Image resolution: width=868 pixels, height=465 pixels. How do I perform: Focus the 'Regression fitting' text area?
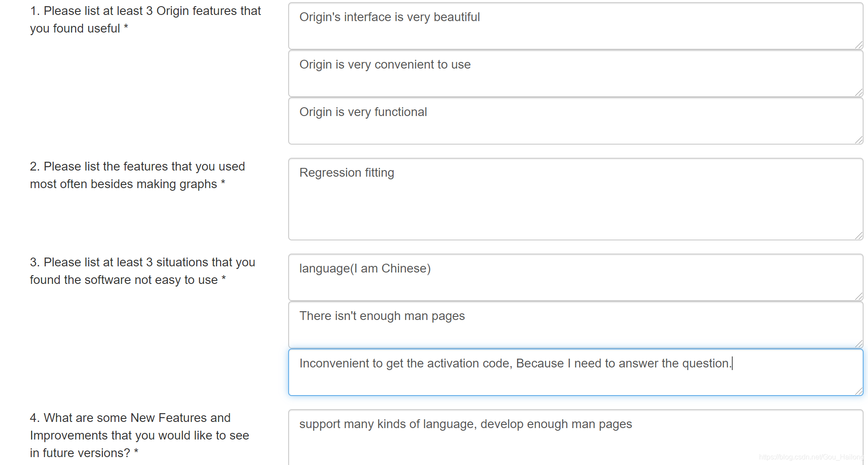575,199
